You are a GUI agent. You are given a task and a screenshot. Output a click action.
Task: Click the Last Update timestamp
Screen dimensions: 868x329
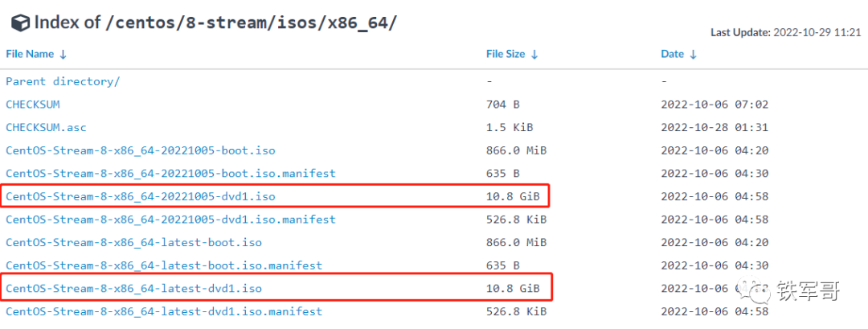tap(817, 33)
